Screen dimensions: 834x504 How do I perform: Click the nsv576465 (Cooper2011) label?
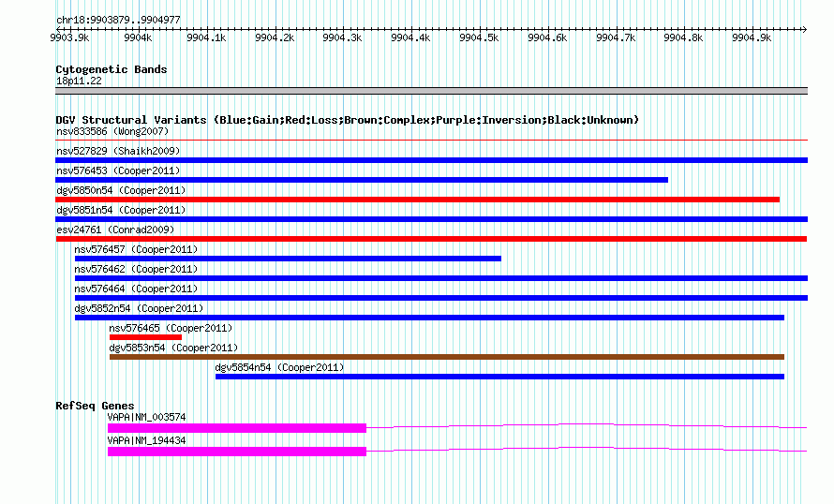(171, 328)
